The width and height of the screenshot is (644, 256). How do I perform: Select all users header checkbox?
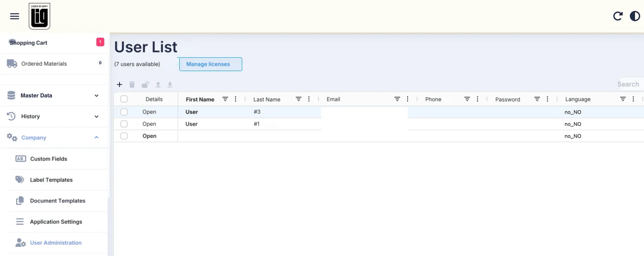tap(124, 99)
